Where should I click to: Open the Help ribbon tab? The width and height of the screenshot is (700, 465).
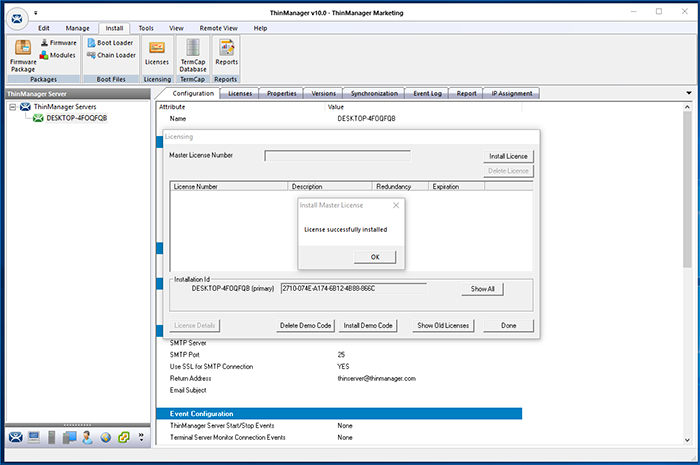260,28
